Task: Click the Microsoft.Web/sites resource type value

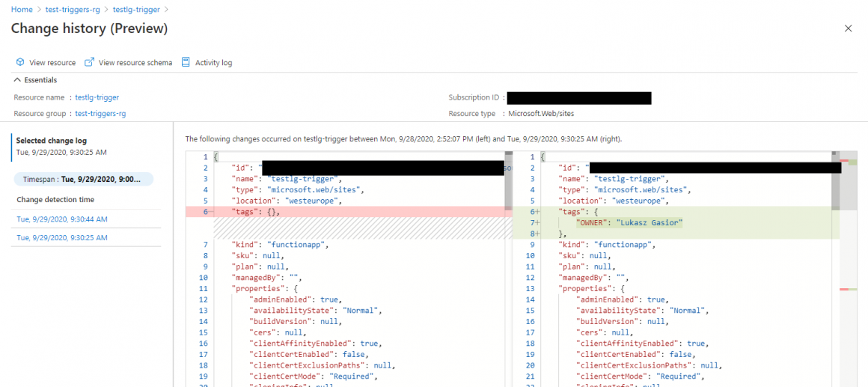Action: point(542,114)
